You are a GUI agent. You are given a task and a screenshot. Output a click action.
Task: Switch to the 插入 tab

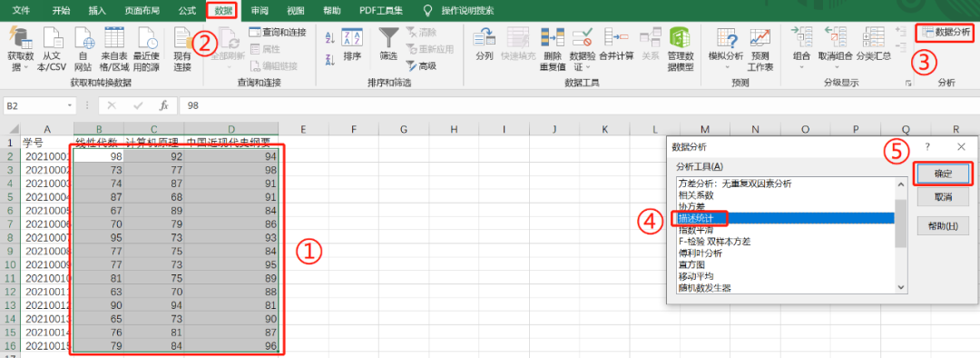(97, 10)
